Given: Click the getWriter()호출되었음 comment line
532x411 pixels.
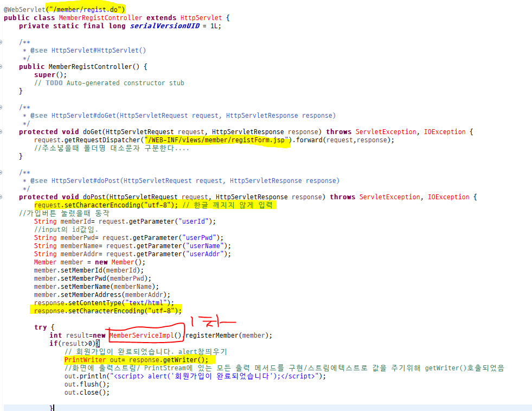Looking at the screenshot, I should point(284,368).
